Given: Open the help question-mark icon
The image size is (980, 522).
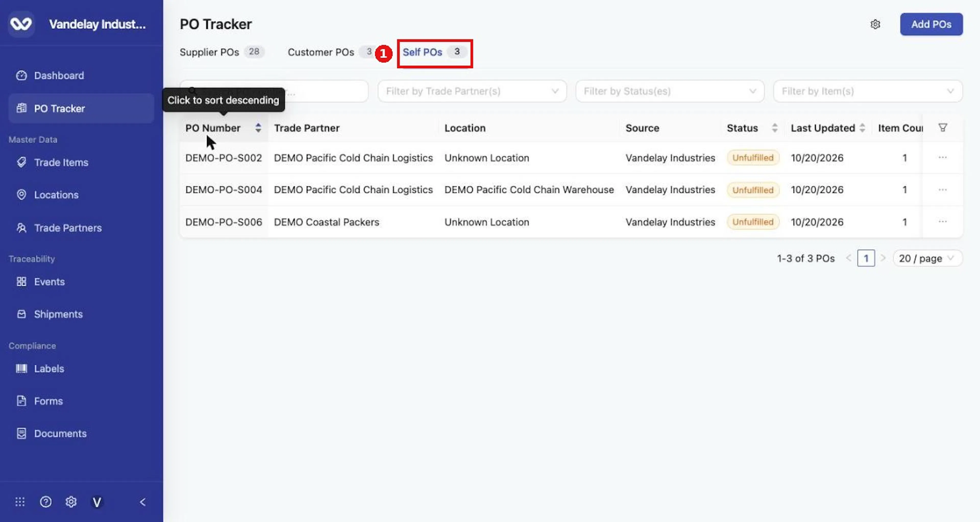Looking at the screenshot, I should click(x=46, y=502).
